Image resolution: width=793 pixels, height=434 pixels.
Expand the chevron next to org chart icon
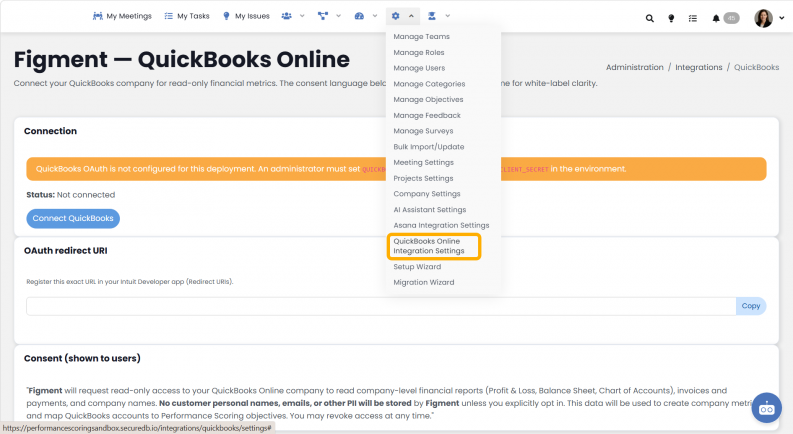338,16
